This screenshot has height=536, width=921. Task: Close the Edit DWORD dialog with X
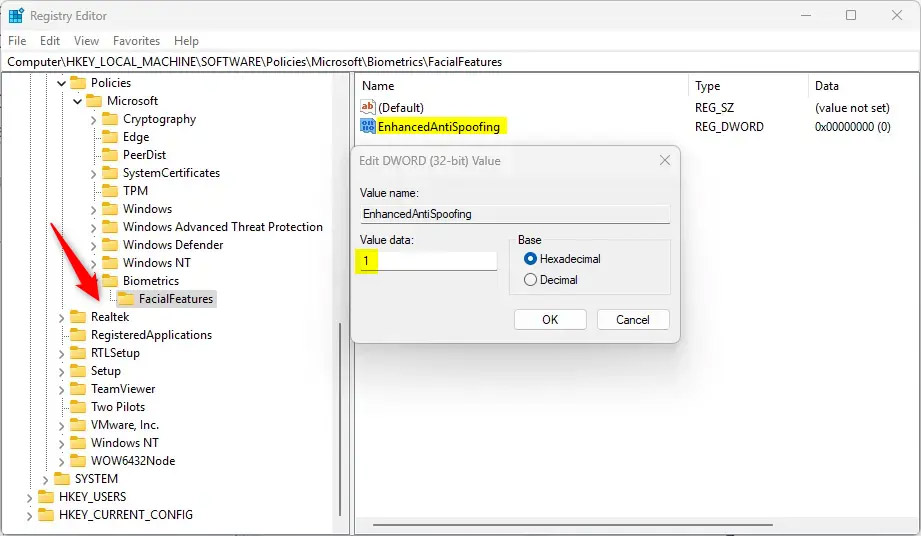tap(664, 160)
